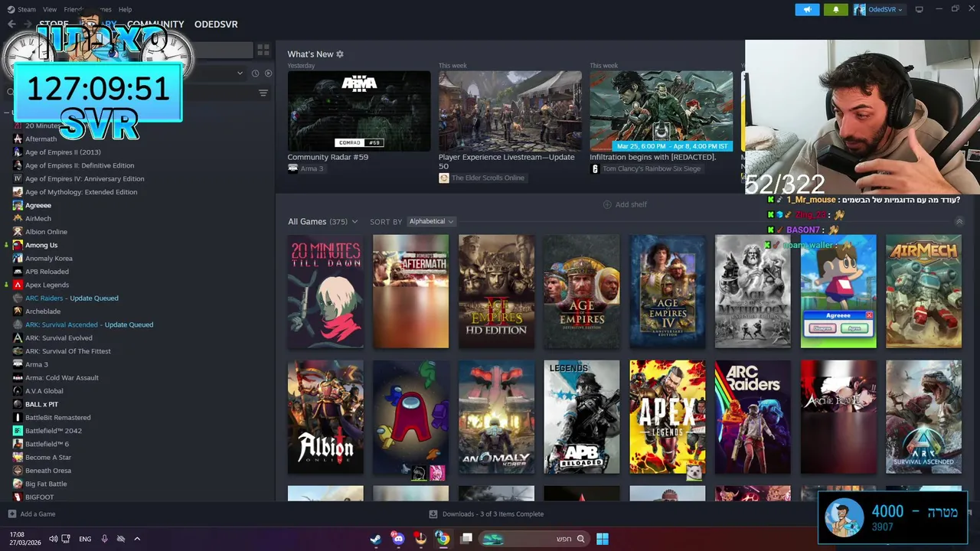
Task: Click the ENG language indicator
Action: (85, 539)
